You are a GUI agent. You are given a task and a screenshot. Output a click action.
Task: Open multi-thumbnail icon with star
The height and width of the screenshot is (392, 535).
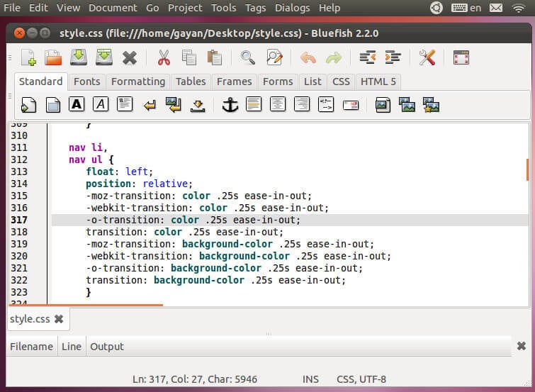pyautogui.click(x=432, y=104)
